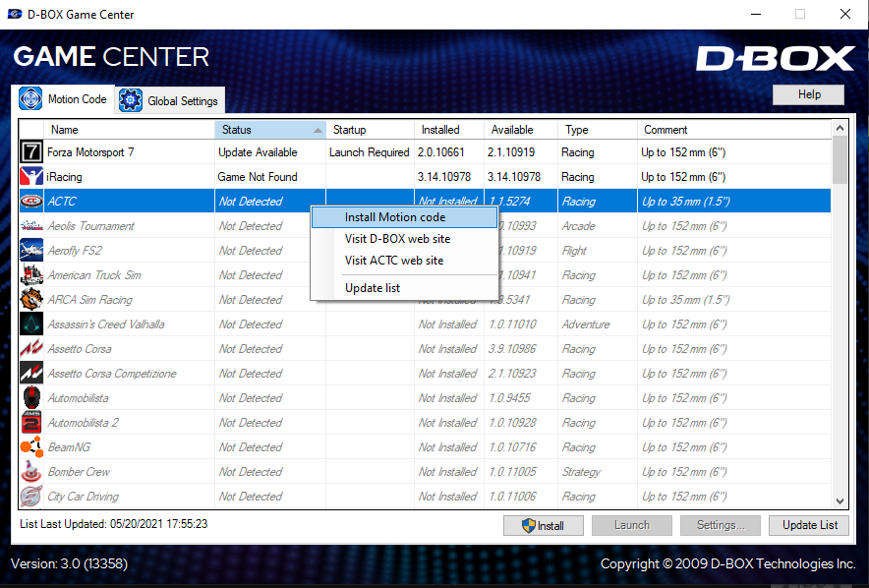This screenshot has width=869, height=588.
Task: Click the Automobilista helmet icon
Action: 31,398
